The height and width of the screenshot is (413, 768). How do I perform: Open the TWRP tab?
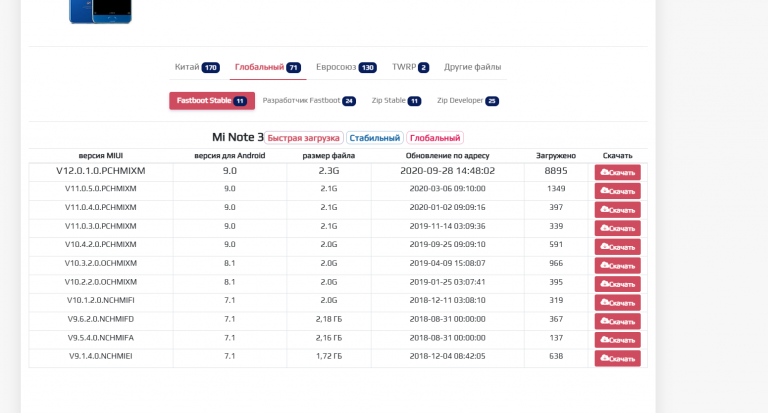coord(410,67)
